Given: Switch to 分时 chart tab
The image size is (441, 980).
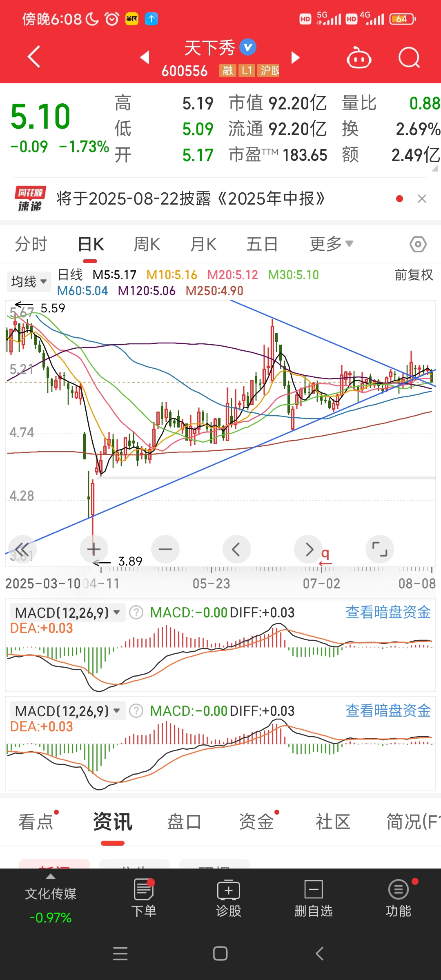Looking at the screenshot, I should point(31,244).
